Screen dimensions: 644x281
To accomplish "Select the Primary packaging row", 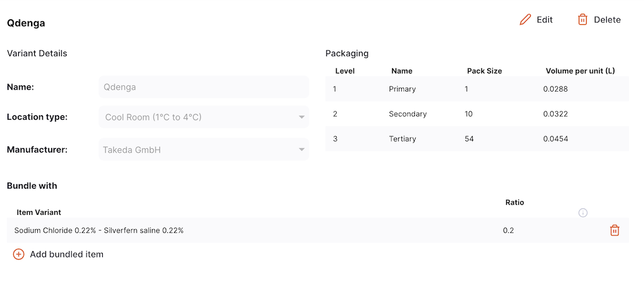I will tap(477, 89).
